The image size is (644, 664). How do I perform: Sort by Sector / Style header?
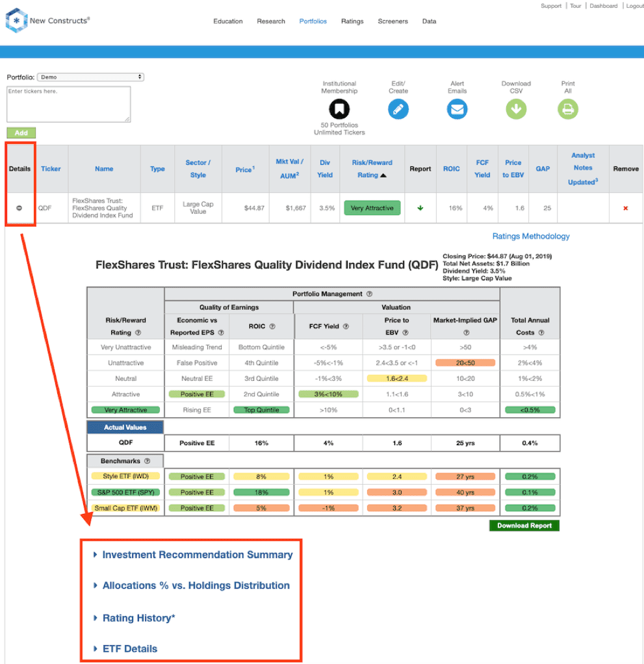[198, 168]
